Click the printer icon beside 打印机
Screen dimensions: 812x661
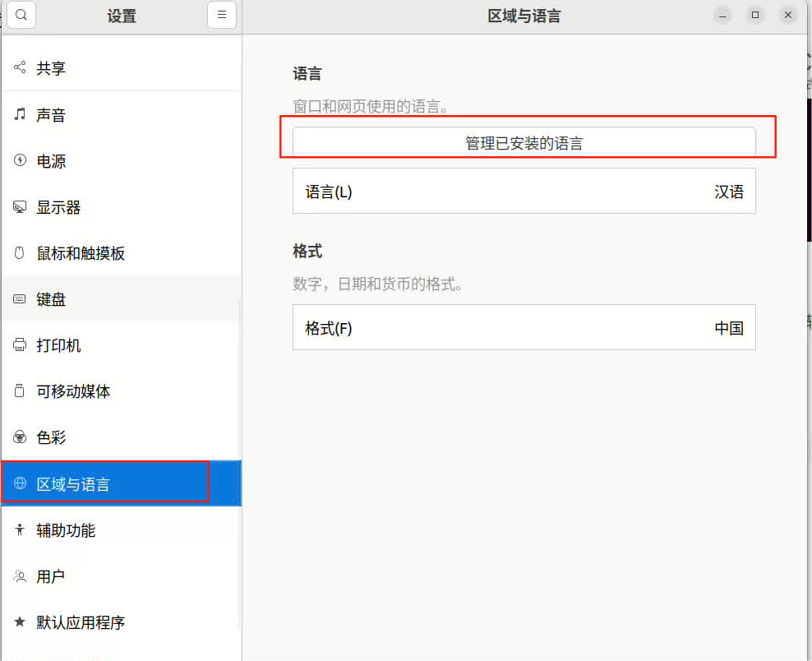tap(20, 345)
